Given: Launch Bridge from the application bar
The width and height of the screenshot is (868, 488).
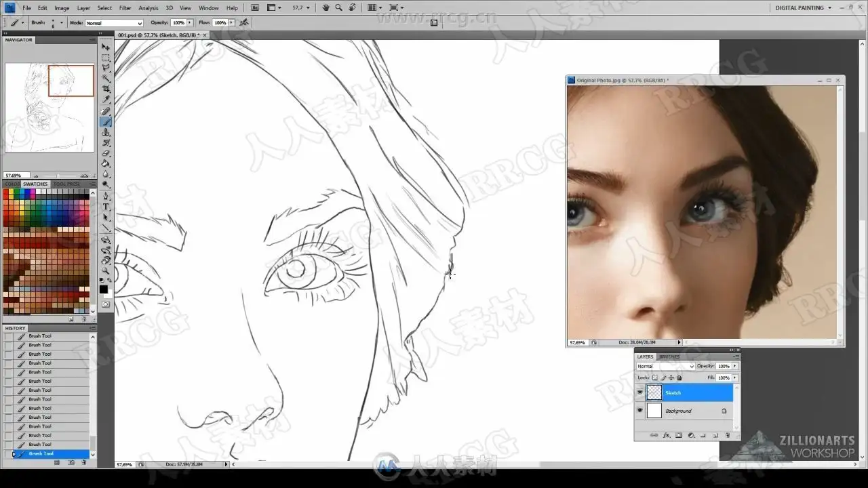Looking at the screenshot, I should point(255,7).
